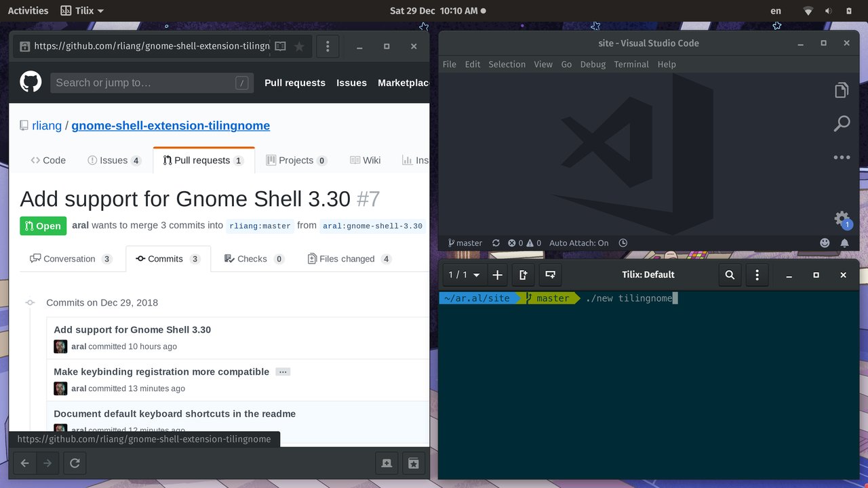The width and height of the screenshot is (868, 488).
Task: Expand the commit message ellipsis button
Action: [283, 372]
